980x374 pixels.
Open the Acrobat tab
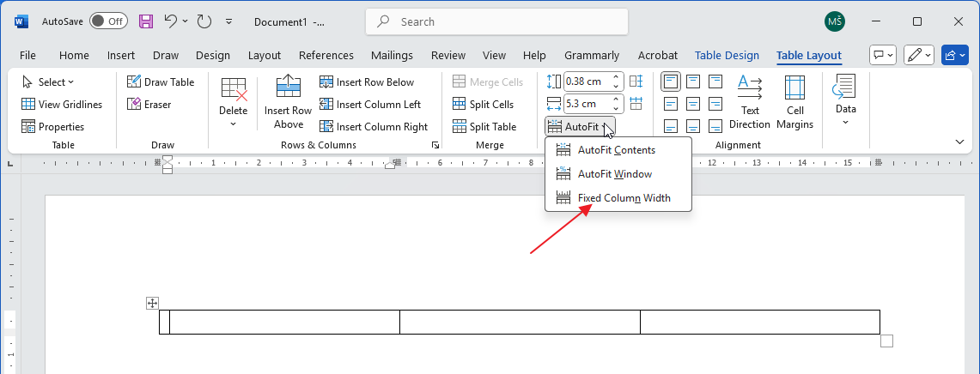658,55
